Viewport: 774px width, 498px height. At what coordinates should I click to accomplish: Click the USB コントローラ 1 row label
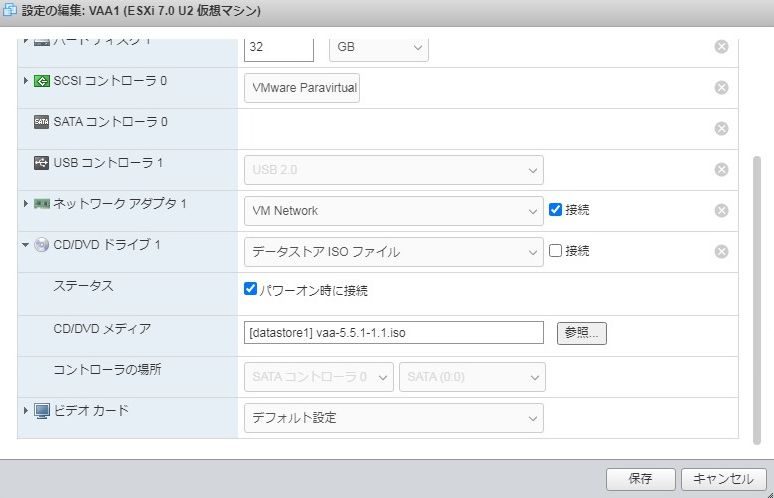pos(108,163)
